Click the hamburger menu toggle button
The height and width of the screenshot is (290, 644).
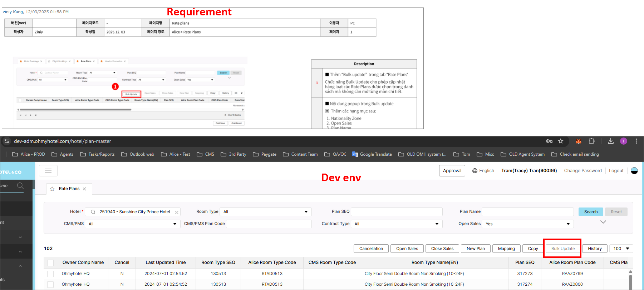(48, 171)
